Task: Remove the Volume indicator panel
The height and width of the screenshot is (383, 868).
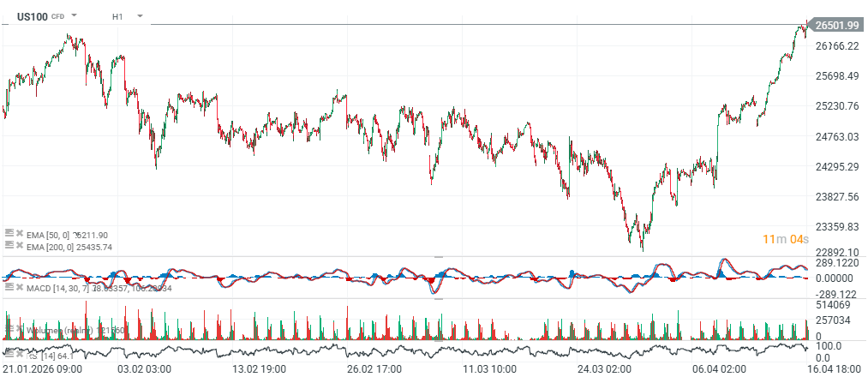Action: (x=19, y=329)
